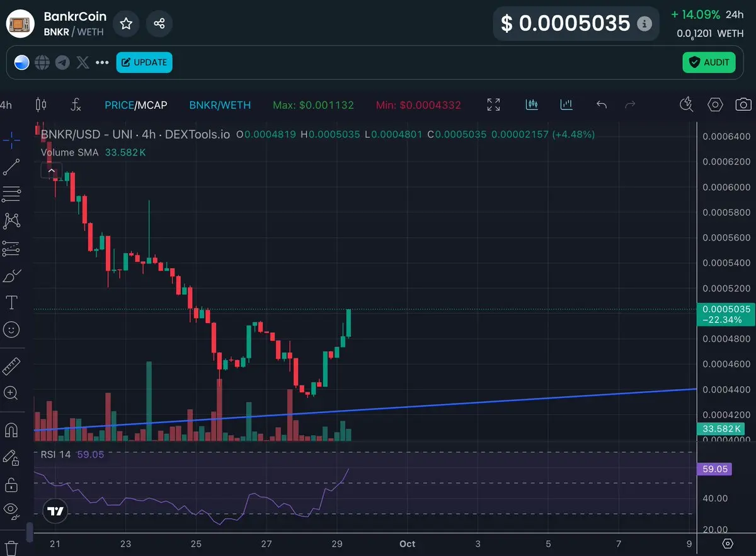The image size is (756, 556).
Task: Toggle stay in drawing mode pencil-lock
Action: (x=11, y=458)
